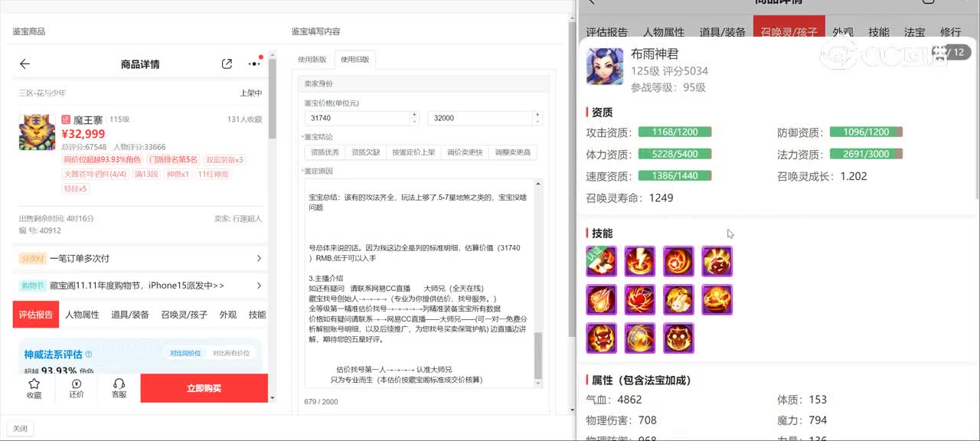Viewport: 980px width, 441px height.
Task: Switch to the 使用新版 tab
Action: 312,60
